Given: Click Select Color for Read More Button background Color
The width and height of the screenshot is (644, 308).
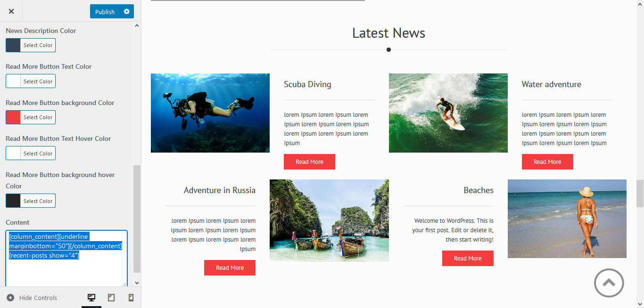Looking at the screenshot, I should tap(38, 117).
